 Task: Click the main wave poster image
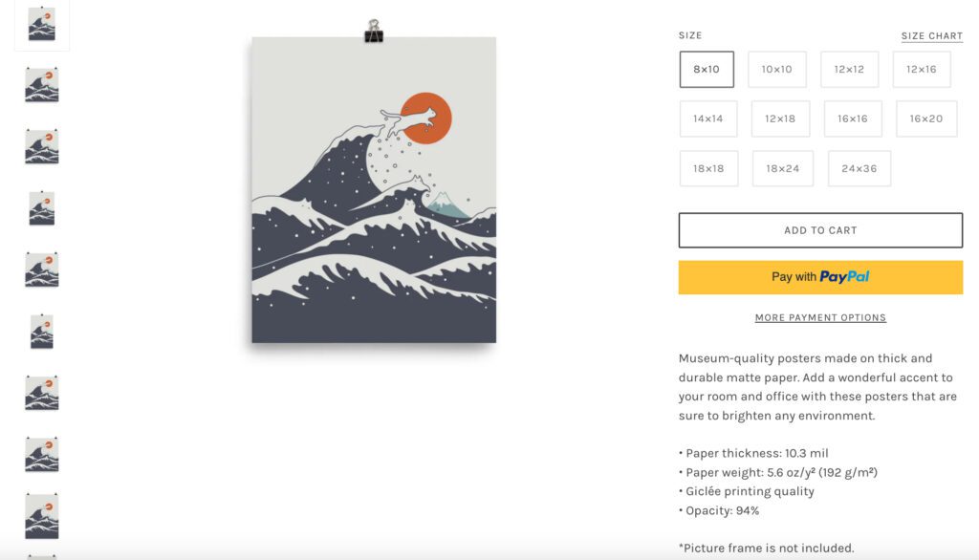click(x=374, y=189)
